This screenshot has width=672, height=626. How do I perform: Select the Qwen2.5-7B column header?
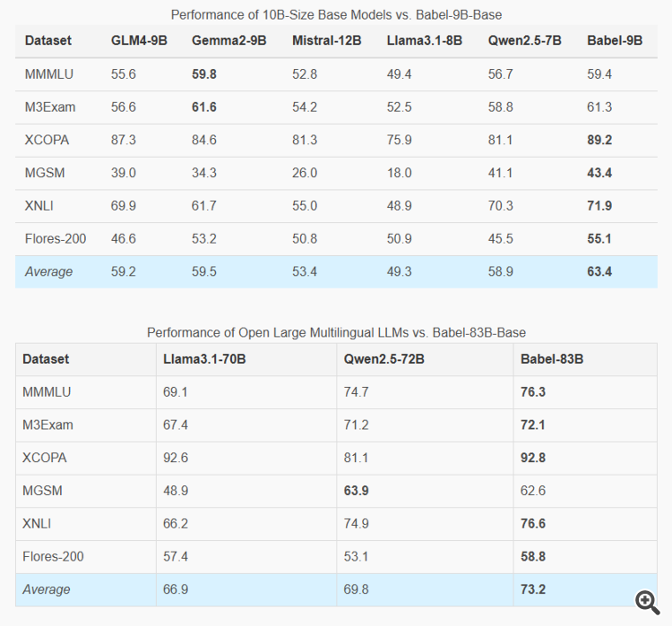coord(524,41)
